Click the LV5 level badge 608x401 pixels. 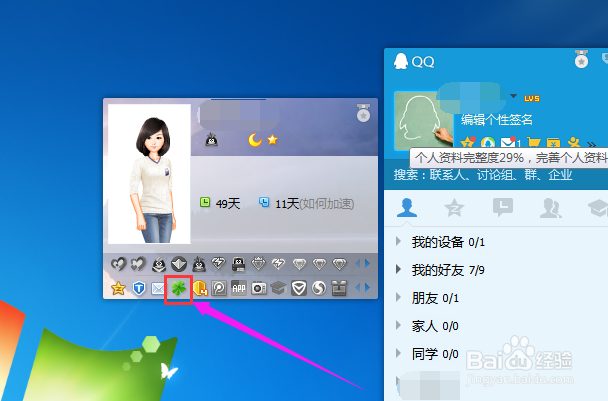tap(532, 99)
